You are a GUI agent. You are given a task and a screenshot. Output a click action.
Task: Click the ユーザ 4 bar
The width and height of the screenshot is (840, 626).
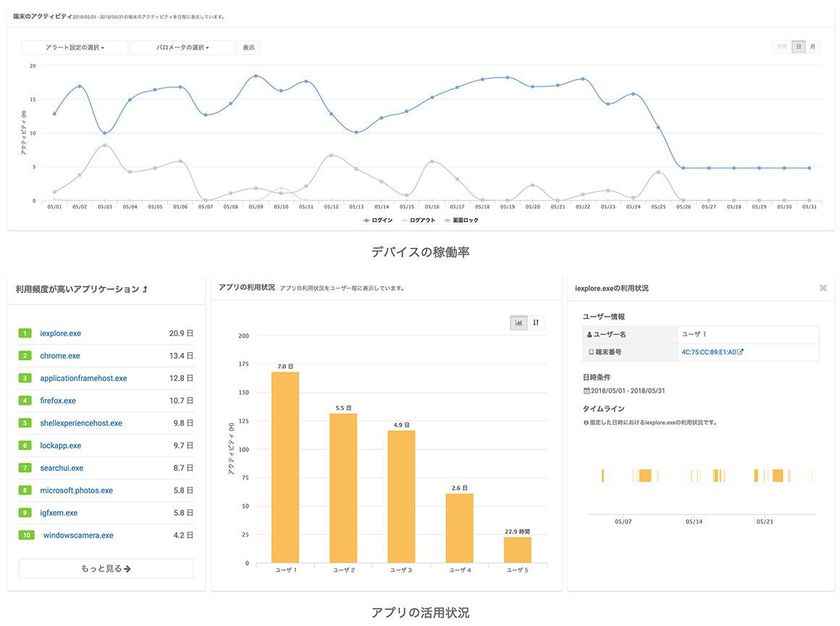(460, 528)
